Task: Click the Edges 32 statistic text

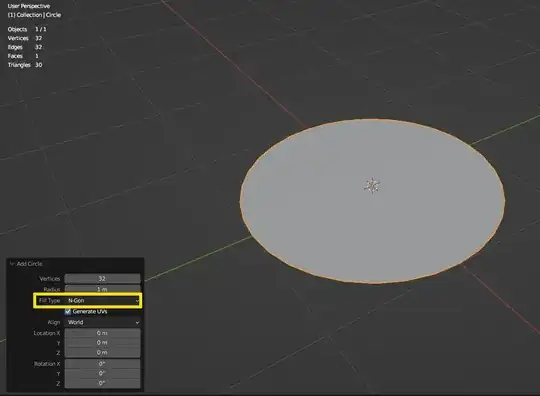Action: pyautogui.click(x=25, y=47)
